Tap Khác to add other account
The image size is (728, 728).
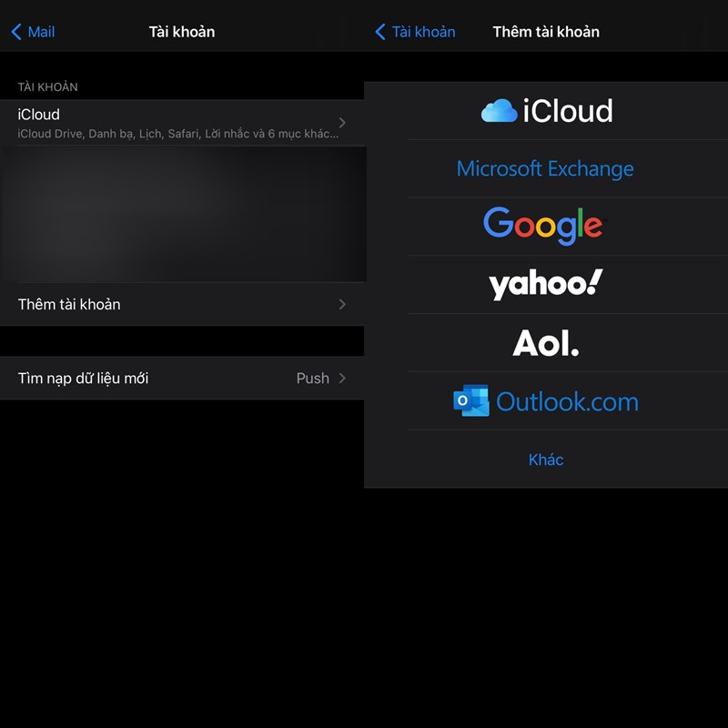[546, 460]
